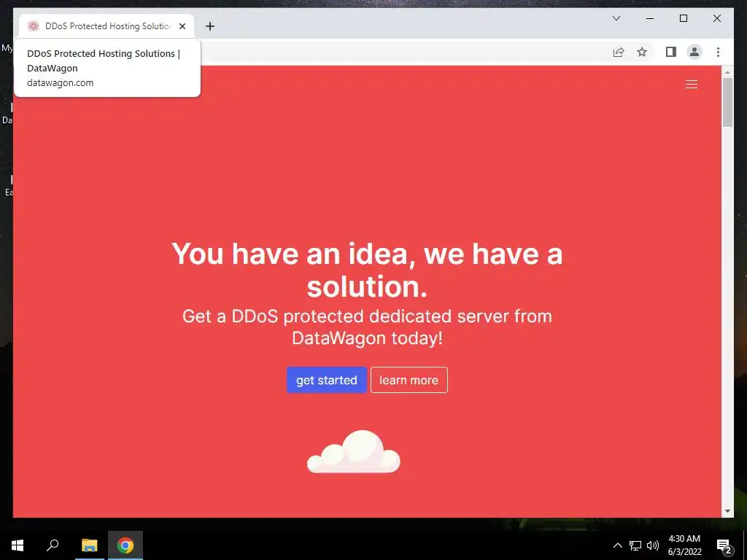Click the heading You have an idea

(x=367, y=270)
